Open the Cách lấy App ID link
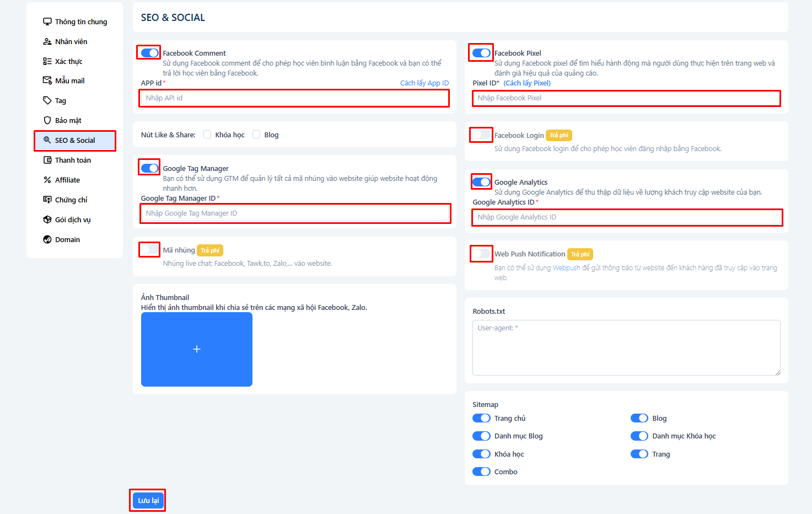 [x=424, y=83]
